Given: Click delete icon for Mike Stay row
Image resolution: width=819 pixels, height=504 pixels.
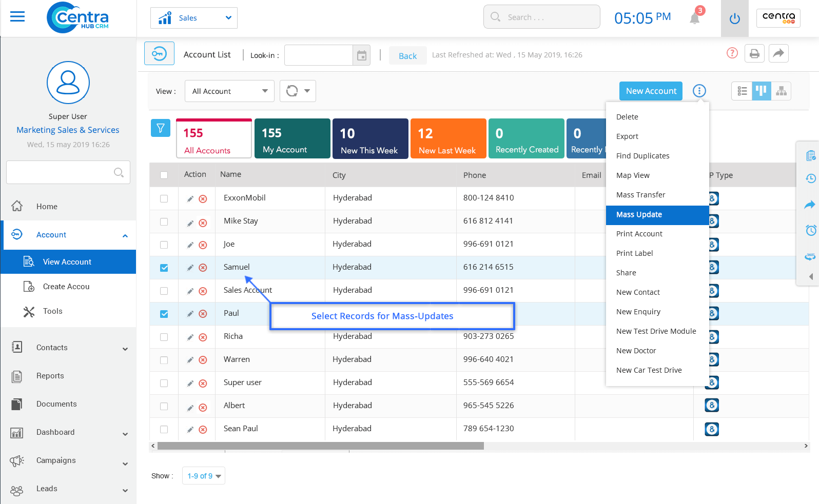Looking at the screenshot, I should tap(203, 223).
